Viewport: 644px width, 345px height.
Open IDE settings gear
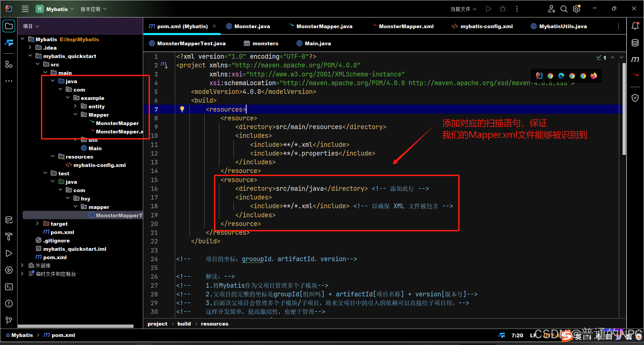tap(577, 9)
